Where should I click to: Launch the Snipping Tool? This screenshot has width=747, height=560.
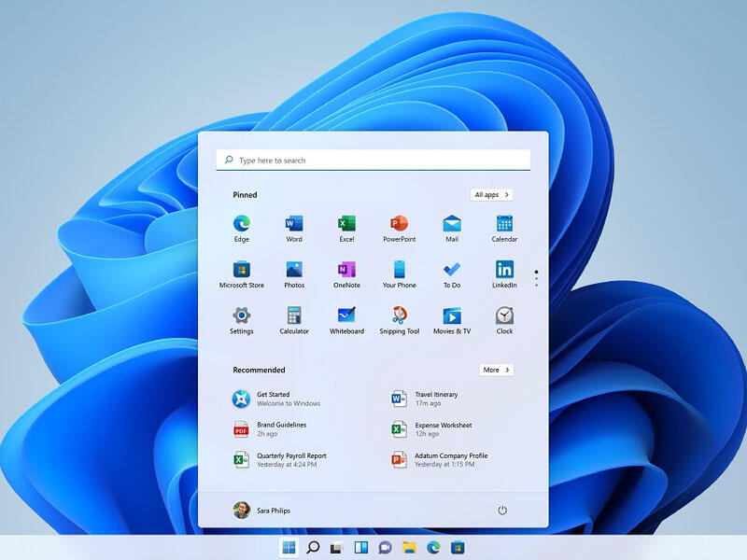(400, 320)
